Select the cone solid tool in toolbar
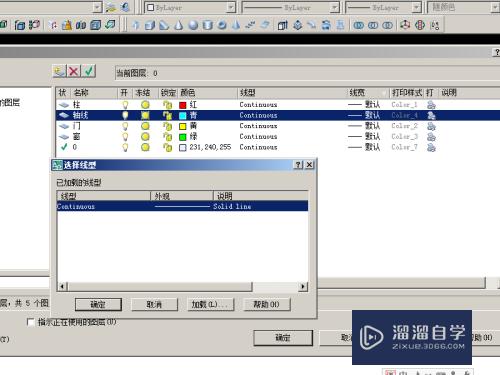 (x=179, y=25)
